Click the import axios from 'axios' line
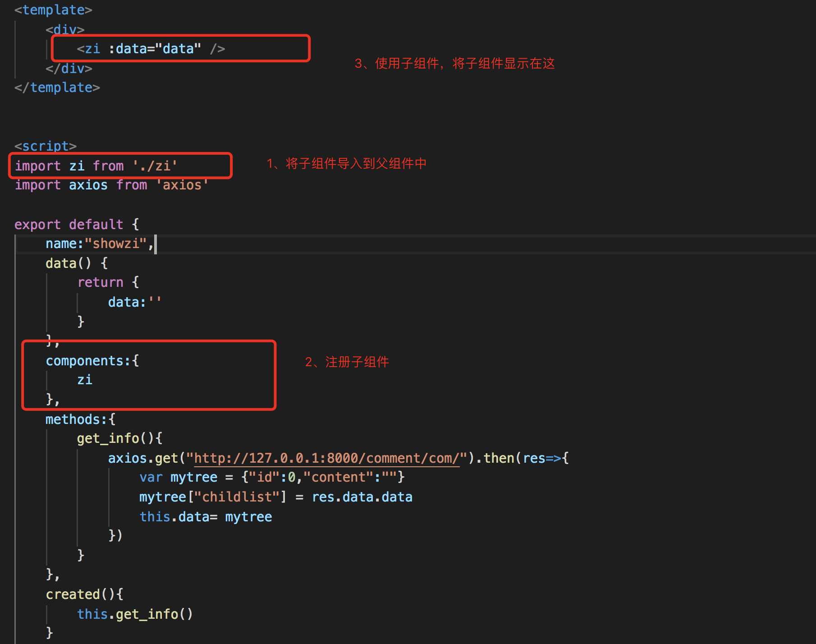Screen dimensions: 816x644 click(x=112, y=185)
